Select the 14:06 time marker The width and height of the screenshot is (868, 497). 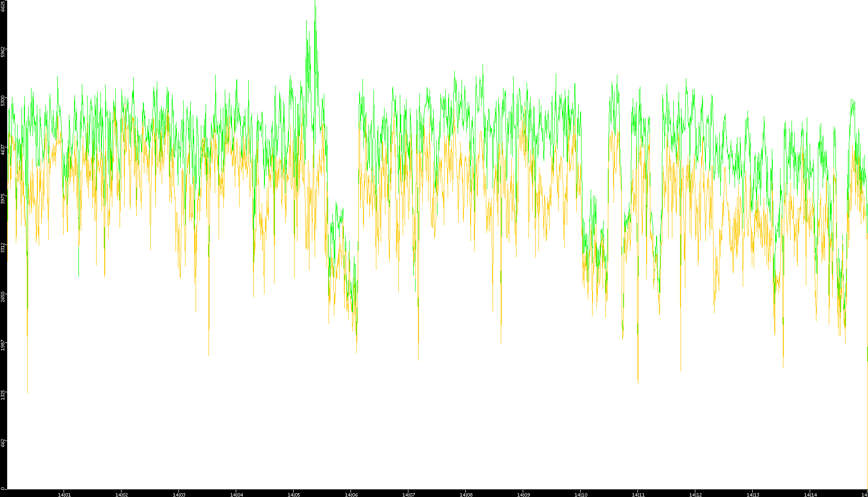351,494
